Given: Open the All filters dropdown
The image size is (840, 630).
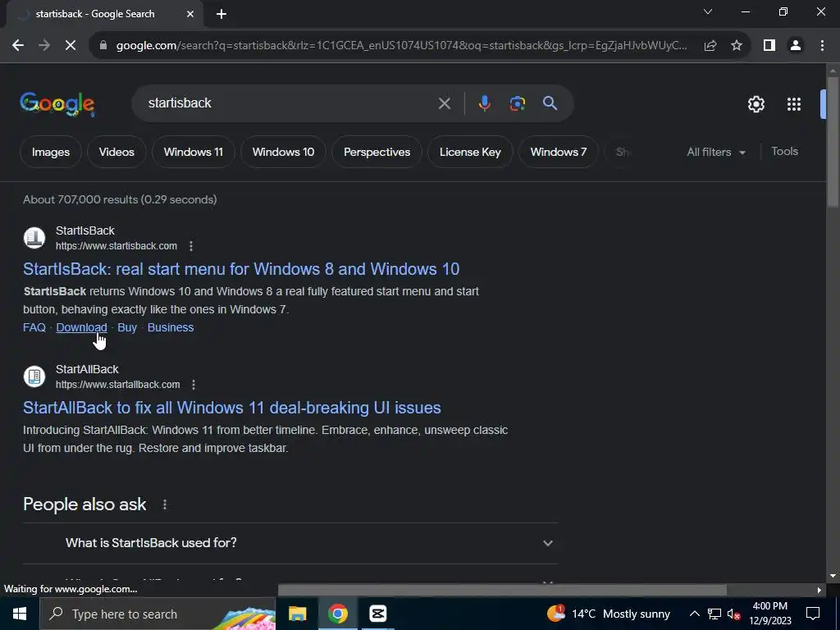Looking at the screenshot, I should (x=716, y=152).
